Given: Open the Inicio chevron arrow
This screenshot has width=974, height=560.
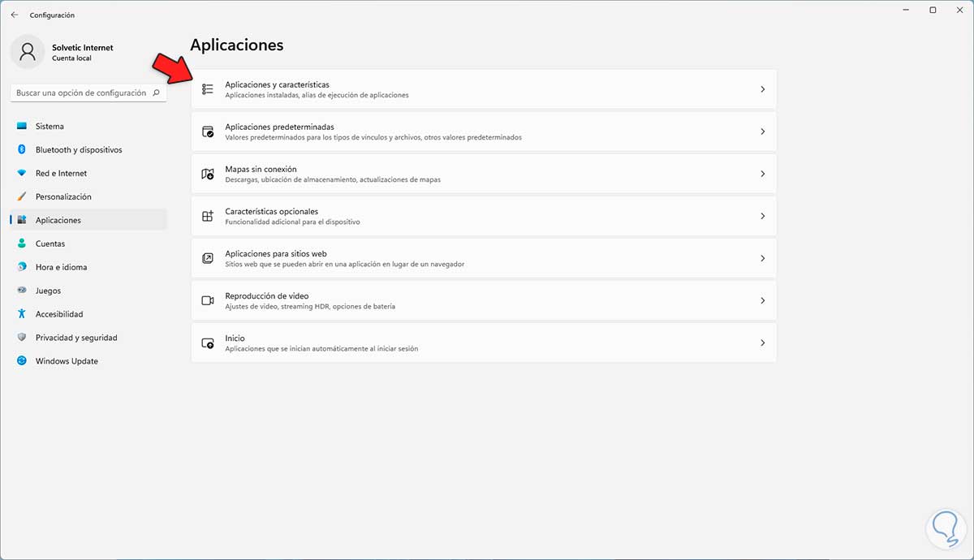Looking at the screenshot, I should [762, 342].
